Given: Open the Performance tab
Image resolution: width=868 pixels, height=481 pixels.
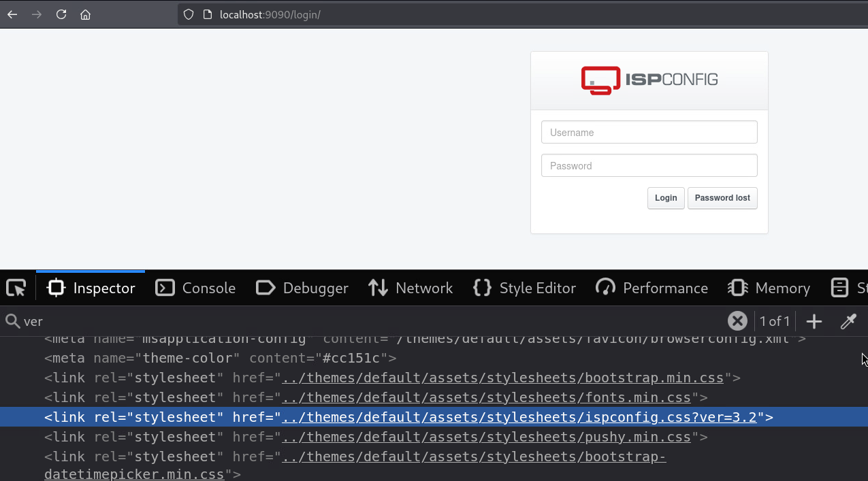Looking at the screenshot, I should (x=652, y=288).
